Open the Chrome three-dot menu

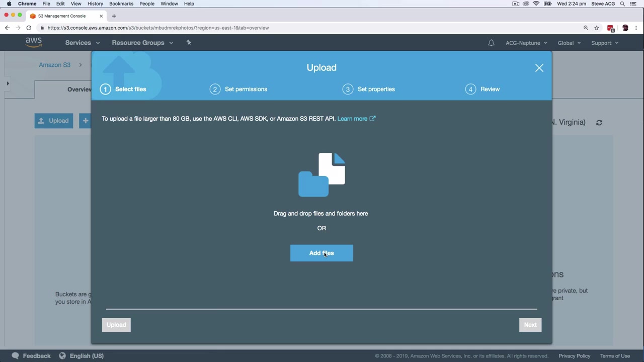pos(636,28)
